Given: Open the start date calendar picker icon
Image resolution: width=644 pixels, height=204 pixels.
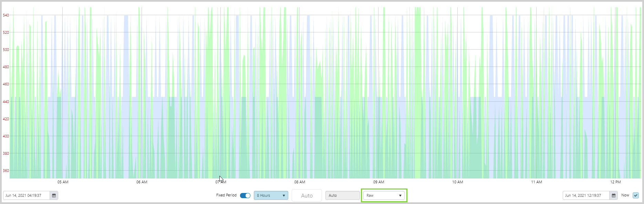Looking at the screenshot, I should point(54,195).
